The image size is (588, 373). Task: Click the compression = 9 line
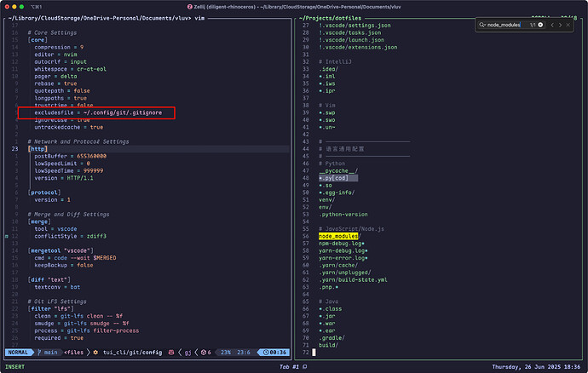pyautogui.click(x=59, y=47)
